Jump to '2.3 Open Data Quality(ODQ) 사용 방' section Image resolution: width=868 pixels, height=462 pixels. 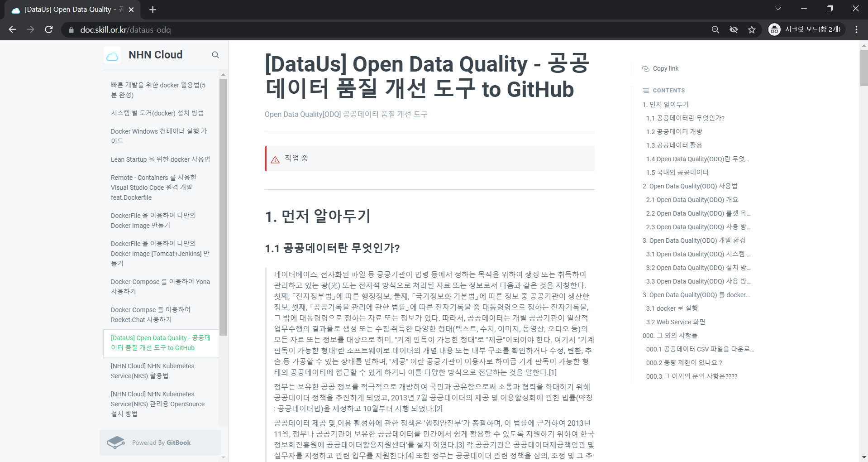(698, 227)
